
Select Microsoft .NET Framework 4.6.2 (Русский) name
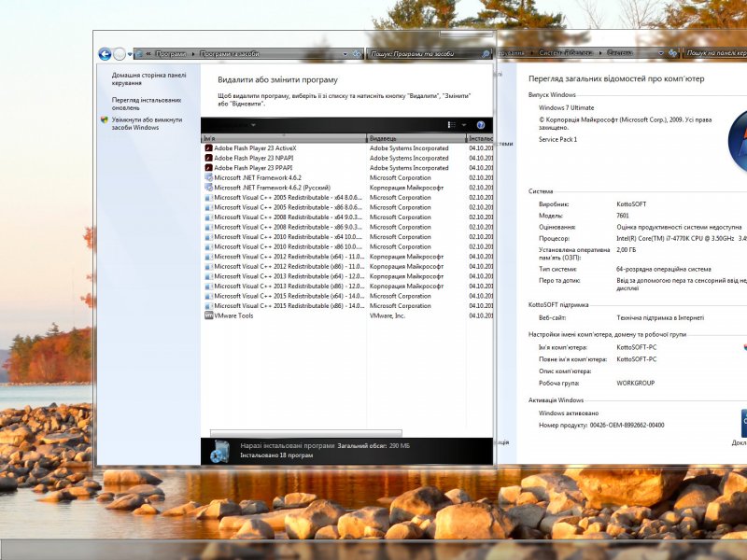coord(272,188)
